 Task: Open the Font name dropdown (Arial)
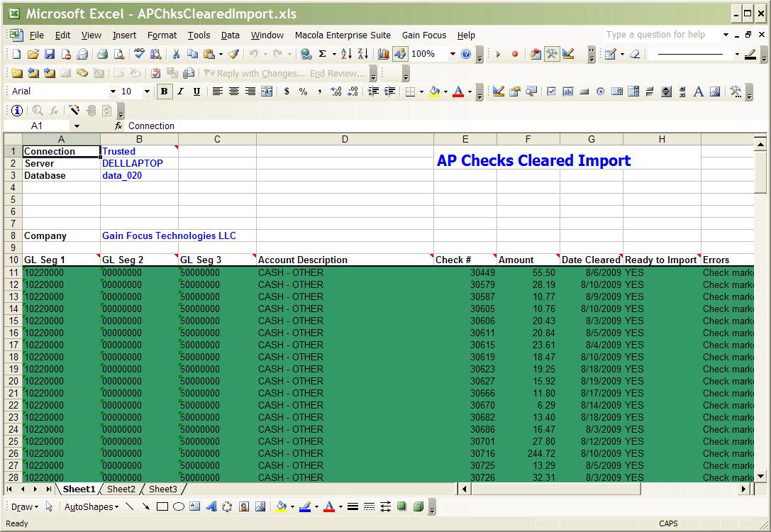[113, 92]
